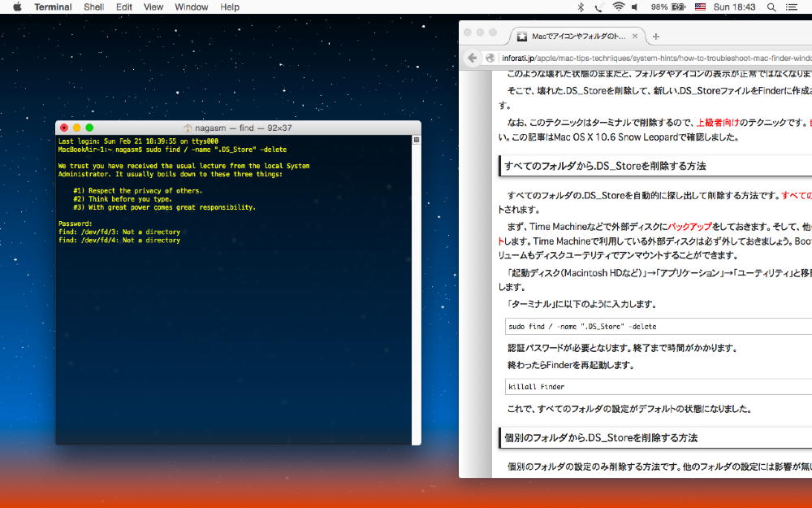Click the red バックアップ link text

689,227
